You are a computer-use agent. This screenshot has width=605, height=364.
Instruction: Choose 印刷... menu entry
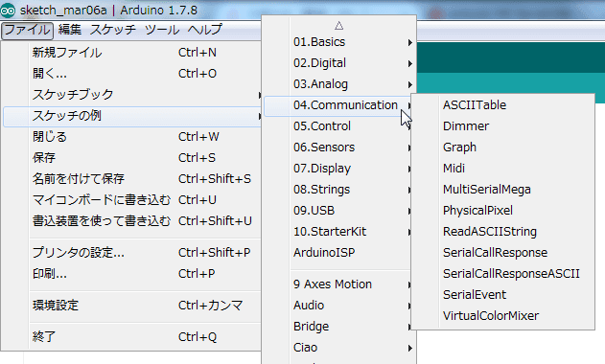(x=132, y=274)
